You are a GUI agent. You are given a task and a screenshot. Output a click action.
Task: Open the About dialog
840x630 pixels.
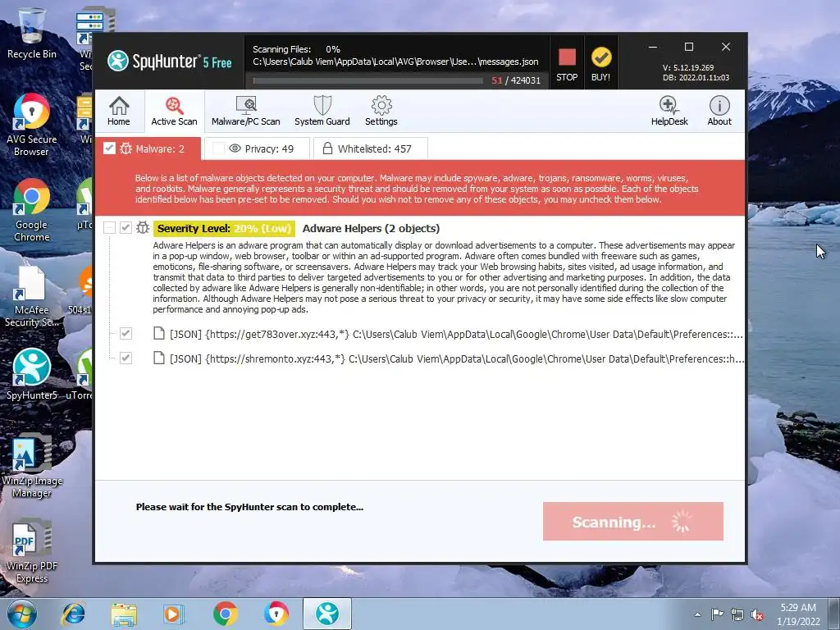tap(719, 111)
